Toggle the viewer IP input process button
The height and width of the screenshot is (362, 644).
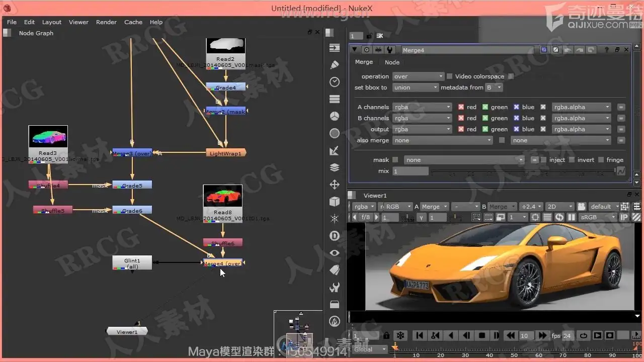point(624,217)
